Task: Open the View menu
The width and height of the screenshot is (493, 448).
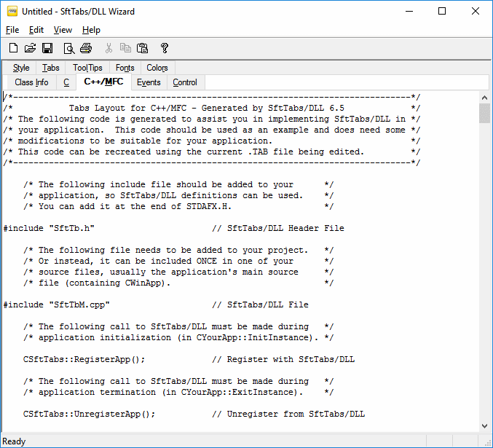Action: [x=63, y=30]
